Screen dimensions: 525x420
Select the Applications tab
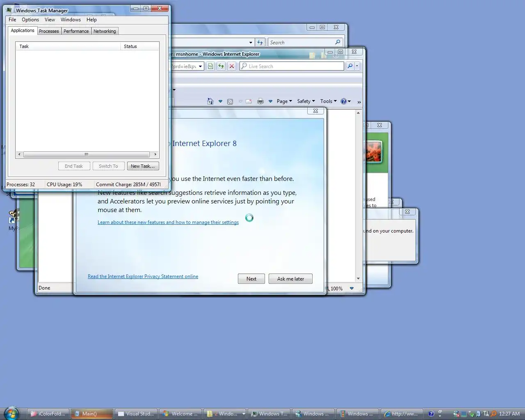point(23,30)
